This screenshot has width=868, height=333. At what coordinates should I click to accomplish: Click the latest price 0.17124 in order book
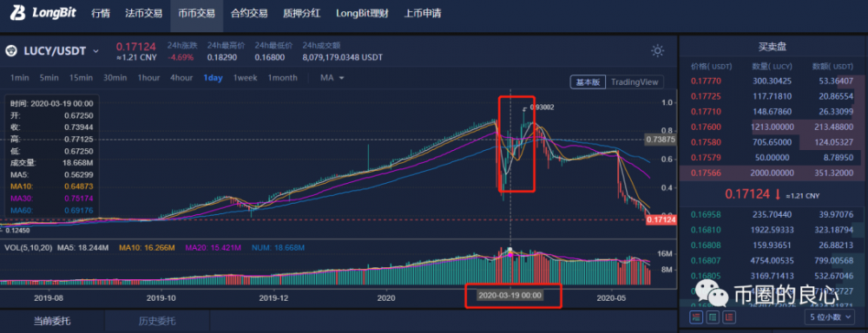point(748,194)
